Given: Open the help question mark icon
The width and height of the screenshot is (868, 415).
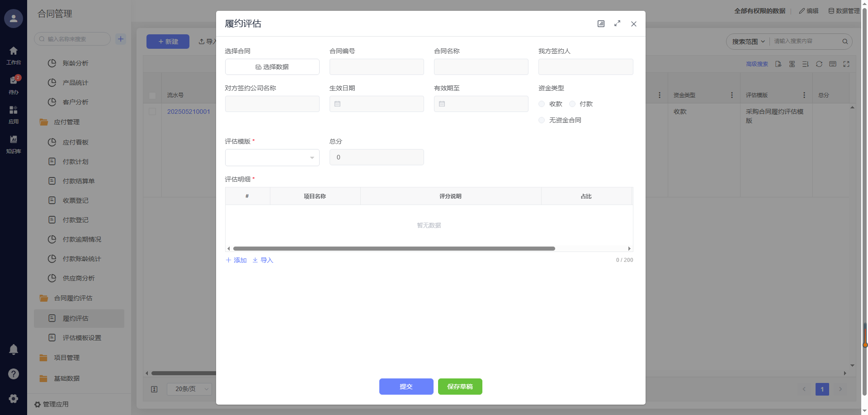Looking at the screenshot, I should click(x=14, y=374).
